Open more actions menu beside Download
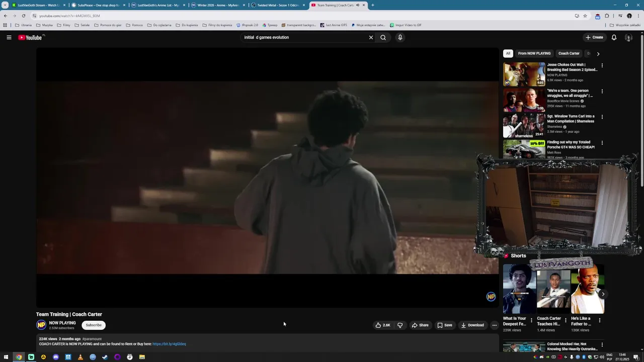Viewport: 644px width, 362px height. 494,325
